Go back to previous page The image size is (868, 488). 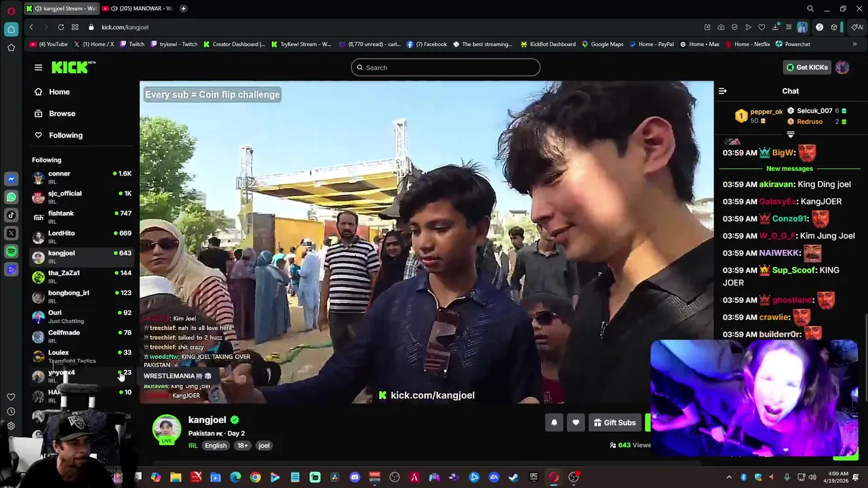pyautogui.click(x=31, y=27)
